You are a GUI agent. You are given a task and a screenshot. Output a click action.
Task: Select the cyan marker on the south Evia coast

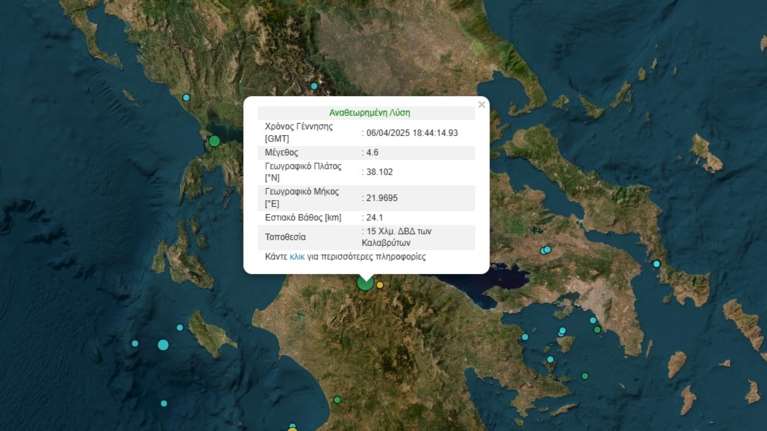click(656, 264)
